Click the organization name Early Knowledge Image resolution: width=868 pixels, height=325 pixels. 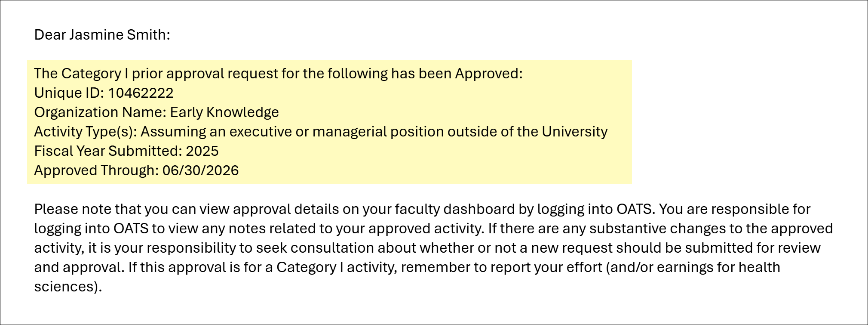(x=224, y=112)
